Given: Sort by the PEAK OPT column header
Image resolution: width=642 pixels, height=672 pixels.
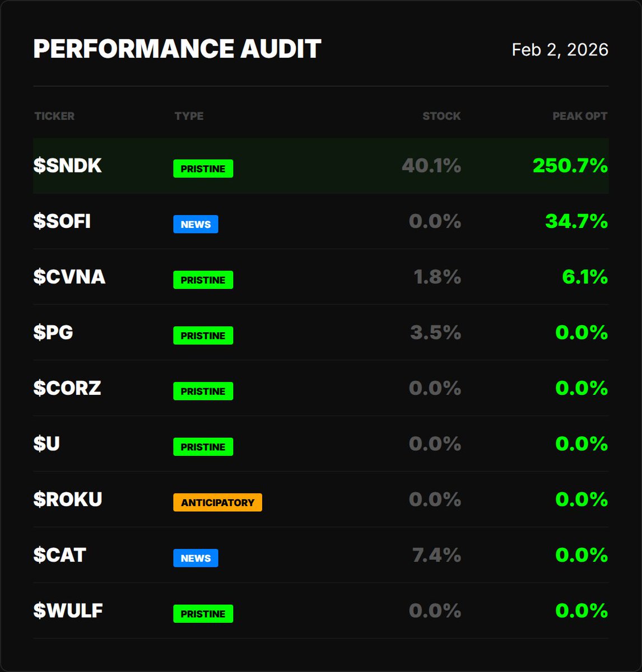Looking at the screenshot, I should pyautogui.click(x=580, y=116).
